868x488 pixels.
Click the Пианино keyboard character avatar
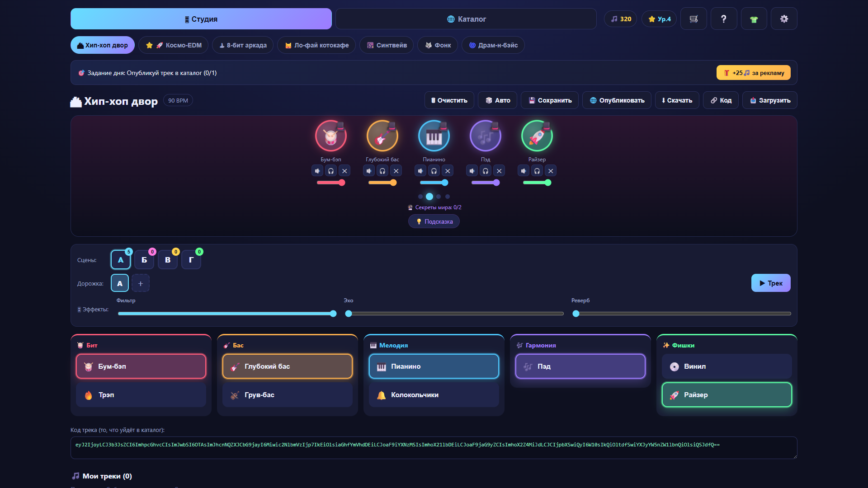point(434,136)
